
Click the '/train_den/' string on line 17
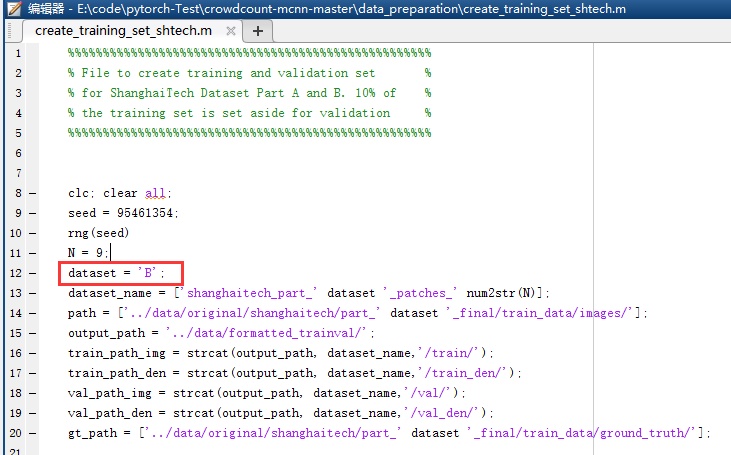point(463,373)
